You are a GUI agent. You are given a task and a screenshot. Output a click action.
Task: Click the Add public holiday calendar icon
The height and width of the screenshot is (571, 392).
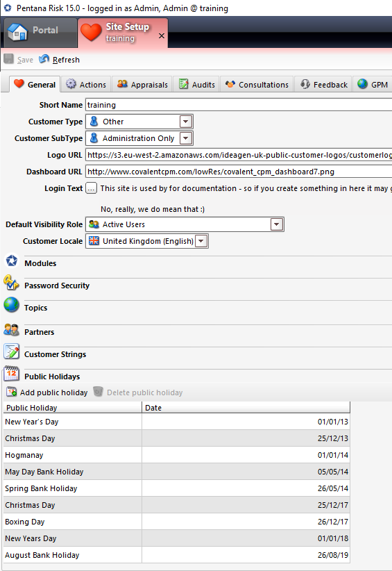(12, 392)
